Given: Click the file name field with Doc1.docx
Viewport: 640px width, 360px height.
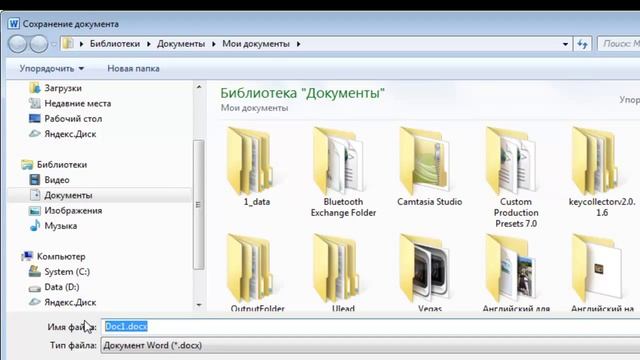Looking at the screenshot, I should (370, 327).
